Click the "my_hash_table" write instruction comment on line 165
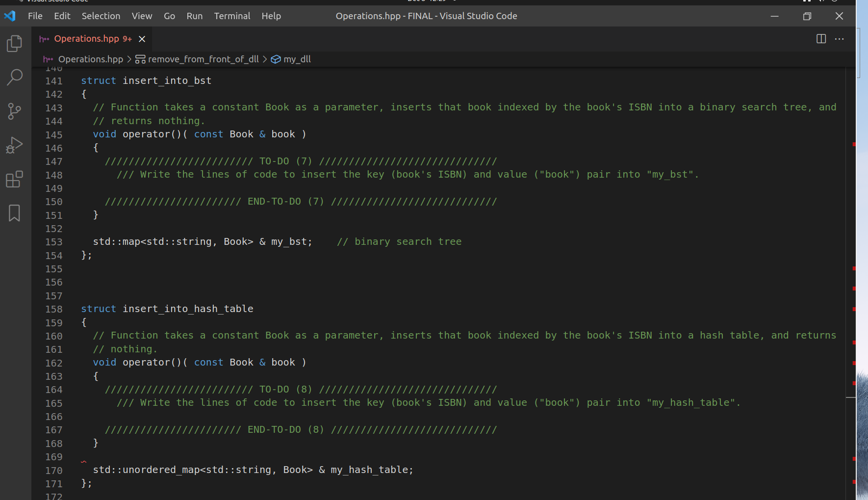The width and height of the screenshot is (868, 500). pos(429,402)
